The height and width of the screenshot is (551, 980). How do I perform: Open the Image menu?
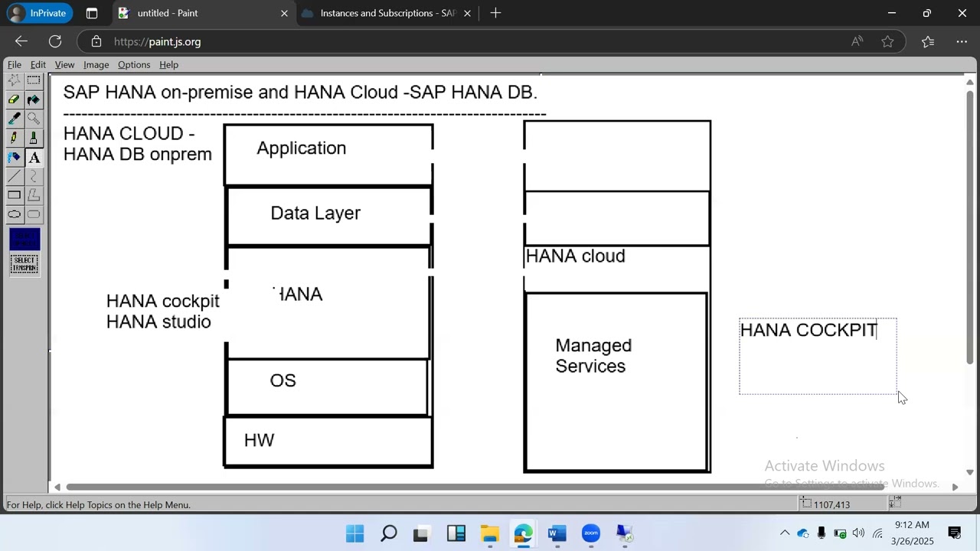click(x=96, y=65)
